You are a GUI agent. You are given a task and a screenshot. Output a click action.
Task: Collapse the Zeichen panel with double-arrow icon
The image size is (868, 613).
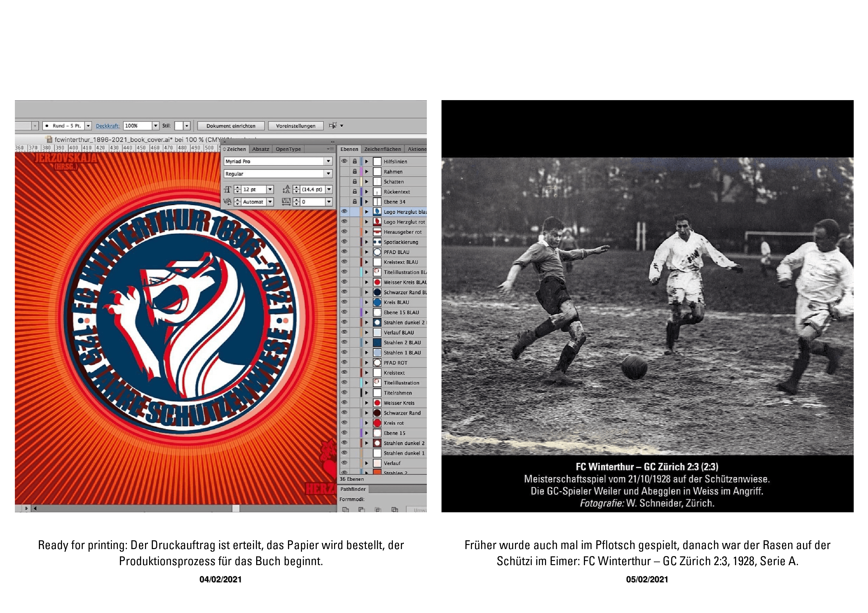point(333,142)
